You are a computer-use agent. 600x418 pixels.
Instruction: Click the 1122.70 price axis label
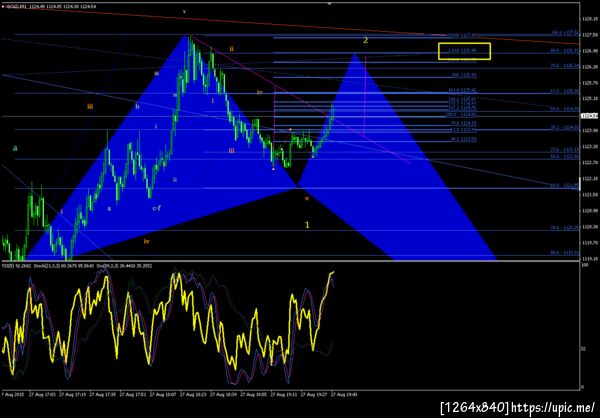pos(590,163)
